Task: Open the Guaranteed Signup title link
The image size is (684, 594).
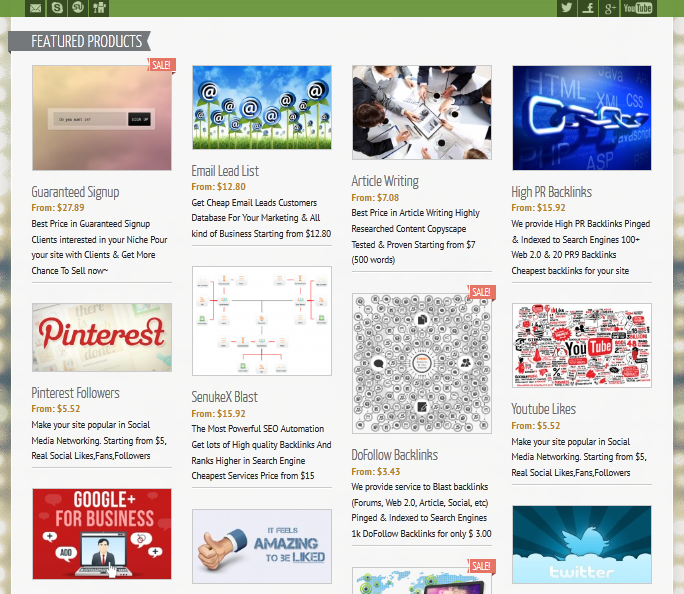Action: [75, 192]
